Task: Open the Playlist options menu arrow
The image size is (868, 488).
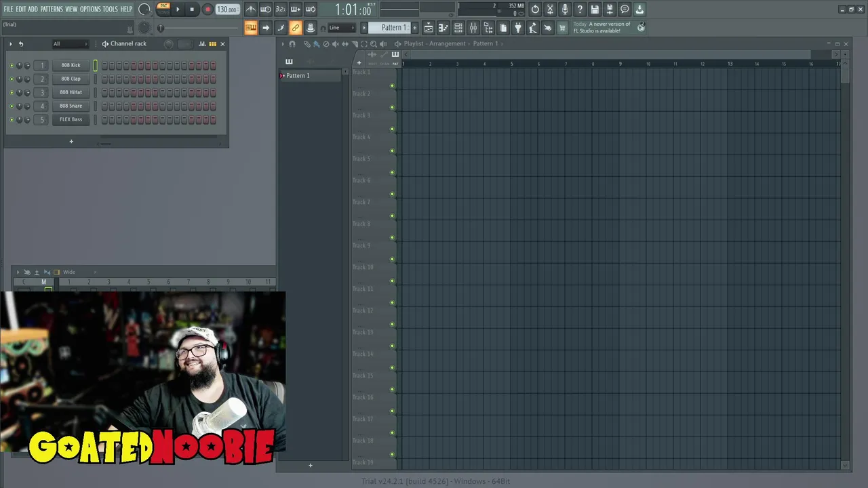Action: pyautogui.click(x=283, y=44)
